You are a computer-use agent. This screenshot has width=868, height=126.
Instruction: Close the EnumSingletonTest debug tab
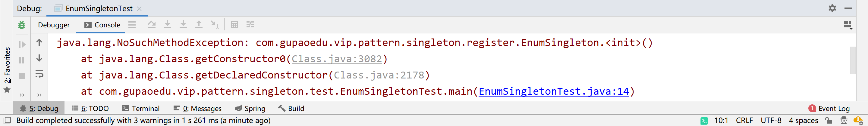[139, 9]
